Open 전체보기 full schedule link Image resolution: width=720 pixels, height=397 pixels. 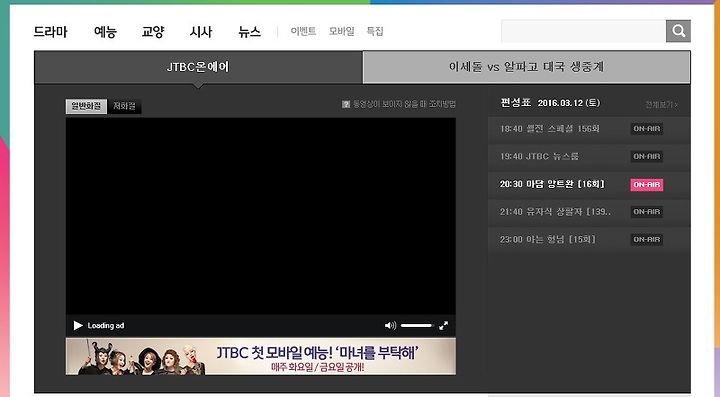point(661,105)
